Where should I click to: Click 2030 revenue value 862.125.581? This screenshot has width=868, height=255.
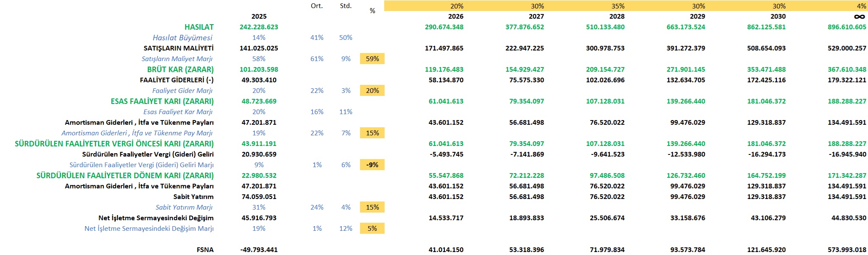tap(766, 27)
